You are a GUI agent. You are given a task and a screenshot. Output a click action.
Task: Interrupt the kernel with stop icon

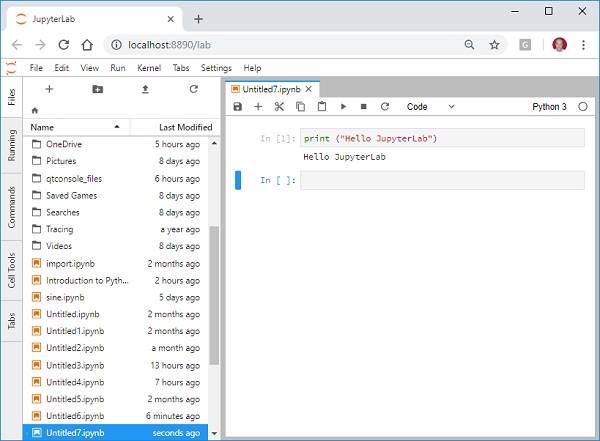coord(363,107)
